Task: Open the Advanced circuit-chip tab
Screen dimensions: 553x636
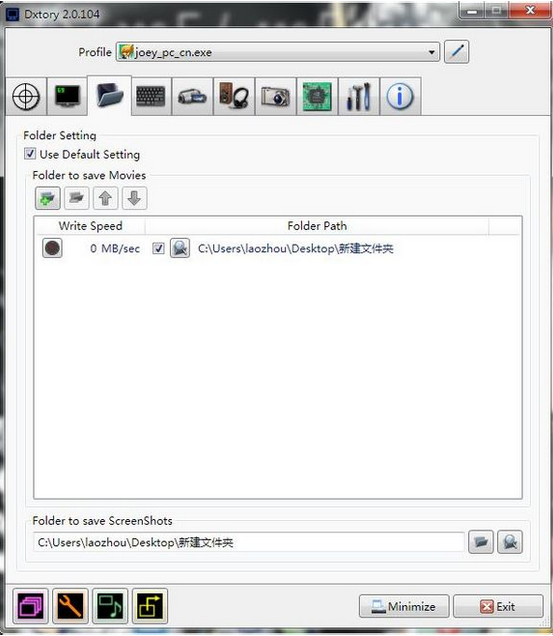Action: pyautogui.click(x=317, y=97)
